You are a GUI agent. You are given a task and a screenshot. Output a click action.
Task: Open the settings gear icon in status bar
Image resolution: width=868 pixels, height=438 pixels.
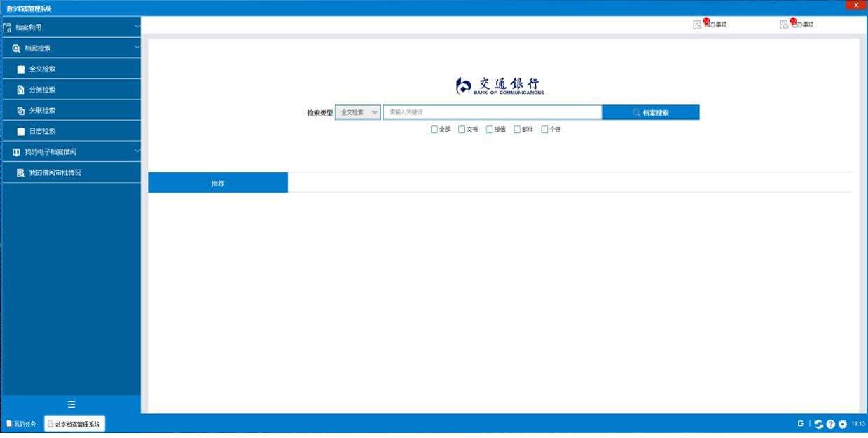click(842, 424)
